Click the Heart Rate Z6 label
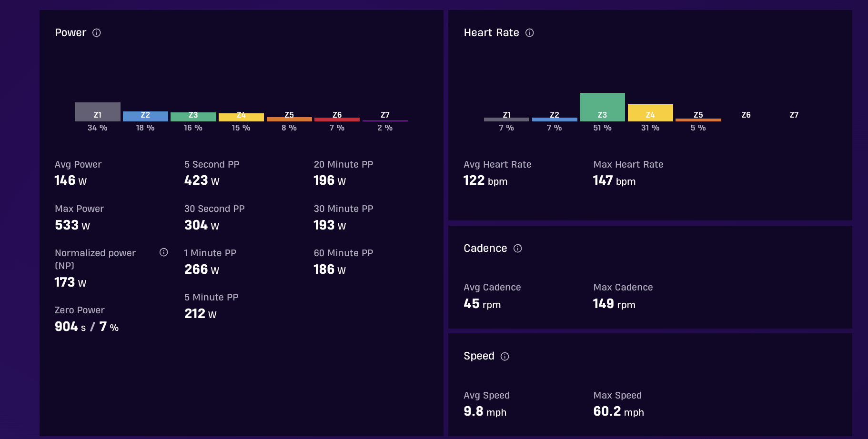Viewport: 868px width, 439px height. (x=746, y=115)
